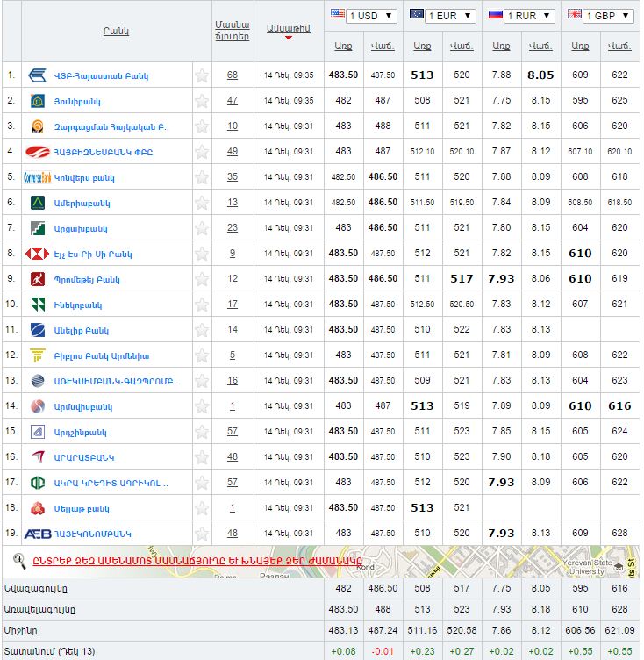
Task: Click the Բիբլոս Բանկ yellow logo
Action: (37, 355)
